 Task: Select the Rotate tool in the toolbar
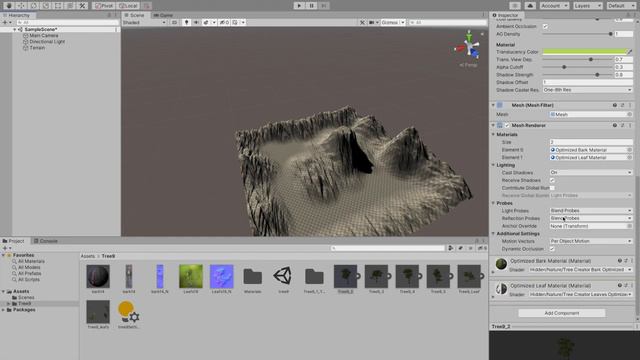tap(33, 6)
